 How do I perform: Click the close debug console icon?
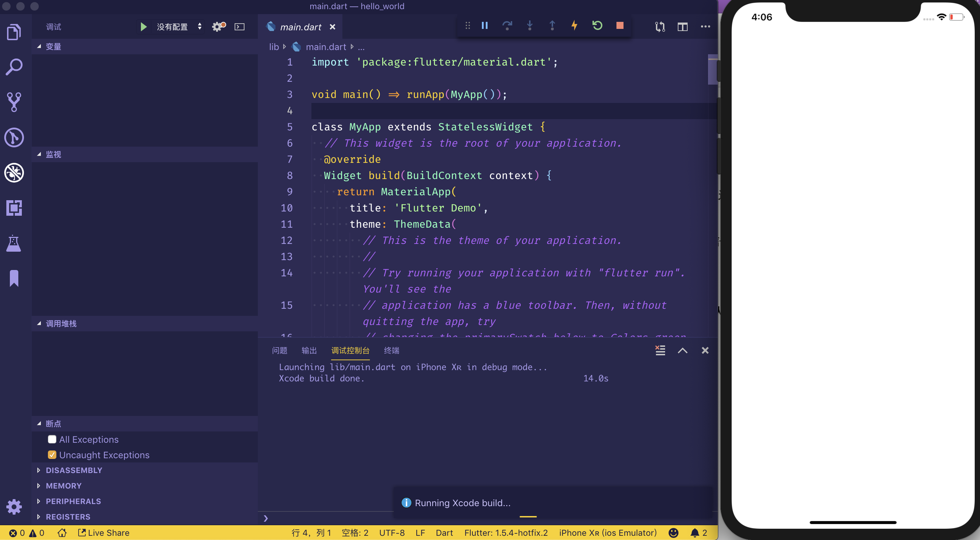tap(704, 350)
